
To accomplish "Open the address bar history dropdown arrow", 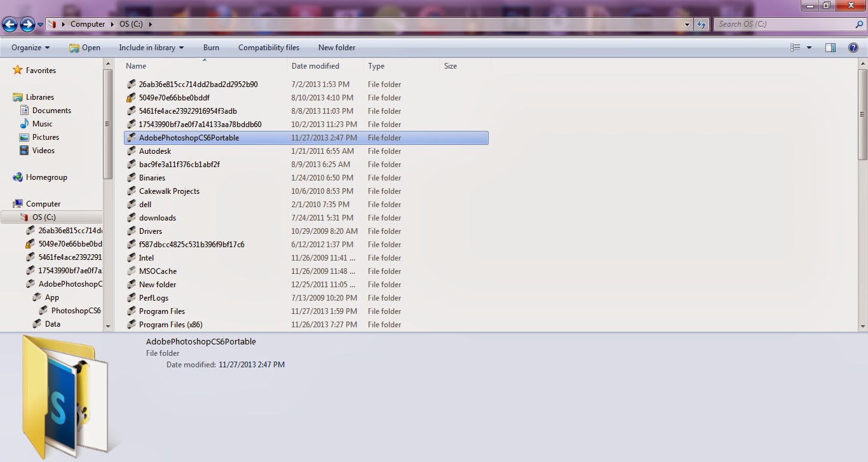I will [x=688, y=24].
